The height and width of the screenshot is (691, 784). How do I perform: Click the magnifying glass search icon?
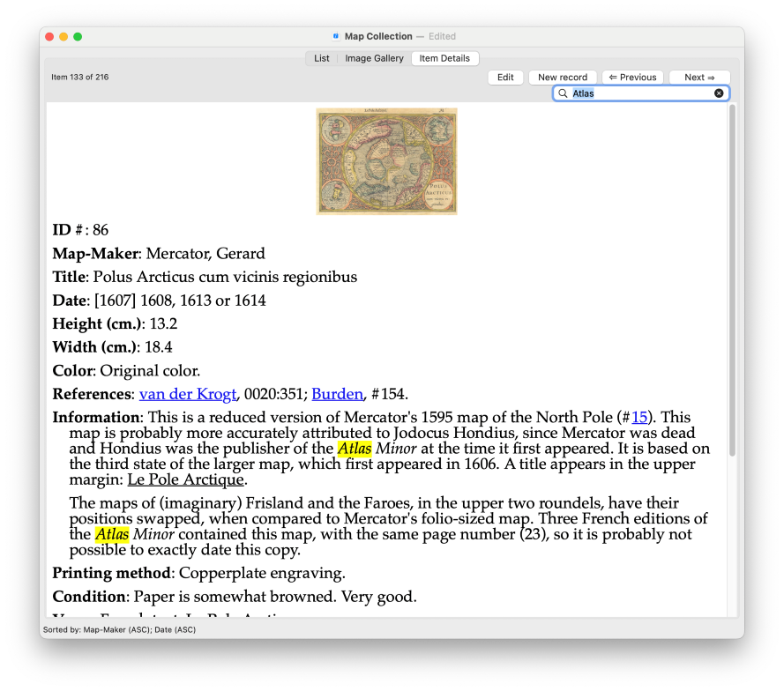click(563, 93)
